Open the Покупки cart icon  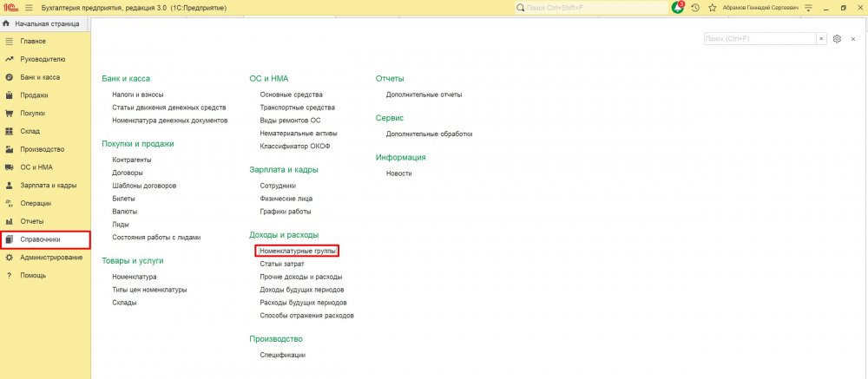[x=9, y=114]
